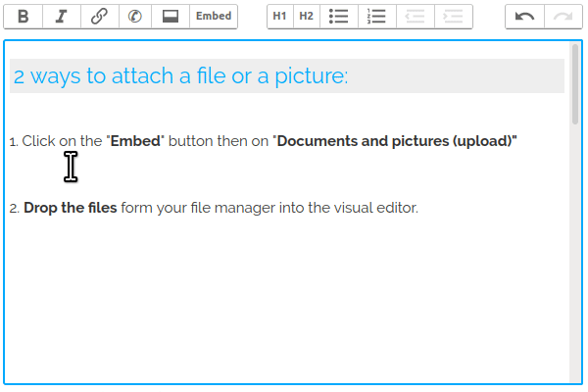Insert a bulleted list

tap(339, 17)
